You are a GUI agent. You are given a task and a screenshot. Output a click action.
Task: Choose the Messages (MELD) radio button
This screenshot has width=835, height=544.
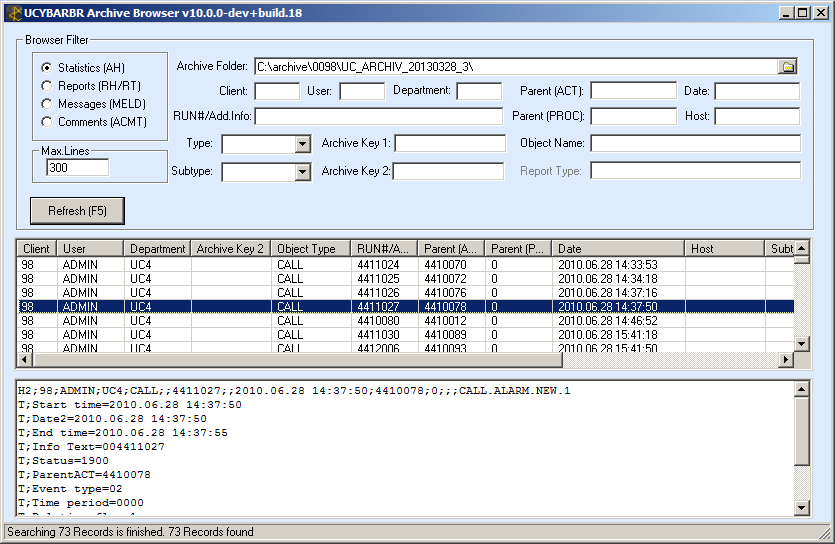pyautogui.click(x=47, y=104)
